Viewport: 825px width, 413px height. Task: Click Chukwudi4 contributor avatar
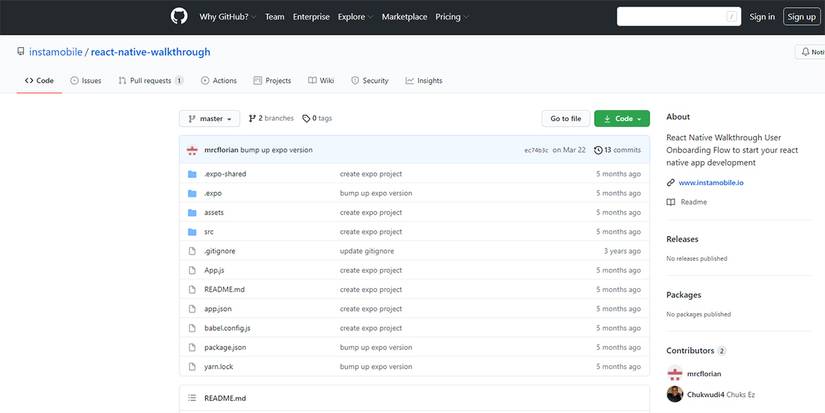675,394
